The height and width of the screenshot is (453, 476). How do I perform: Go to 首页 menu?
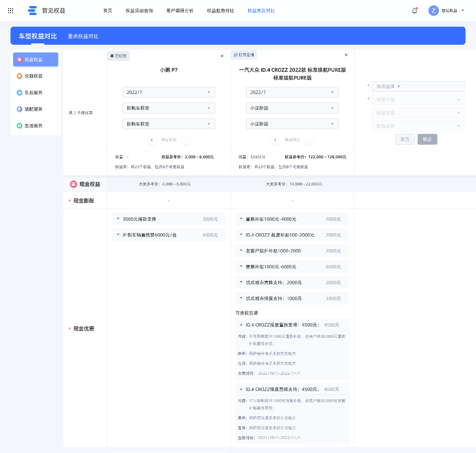pos(108,10)
